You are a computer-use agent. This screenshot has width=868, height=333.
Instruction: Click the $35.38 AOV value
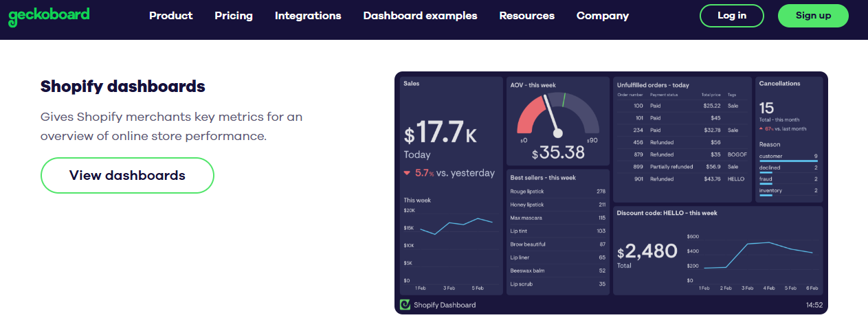point(557,152)
